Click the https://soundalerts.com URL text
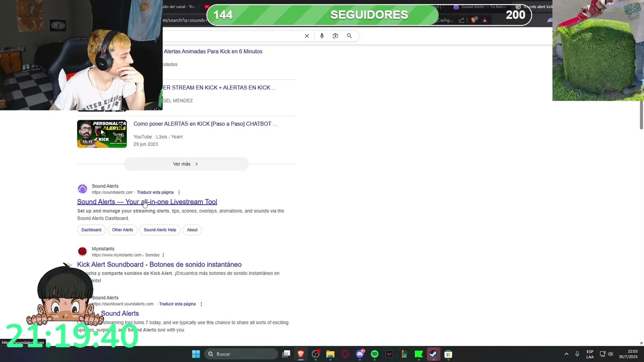The image size is (644, 362). point(112,193)
